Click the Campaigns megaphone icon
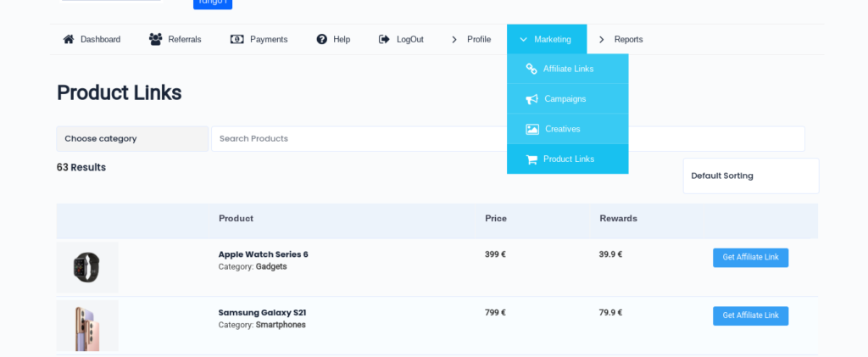 click(x=532, y=99)
